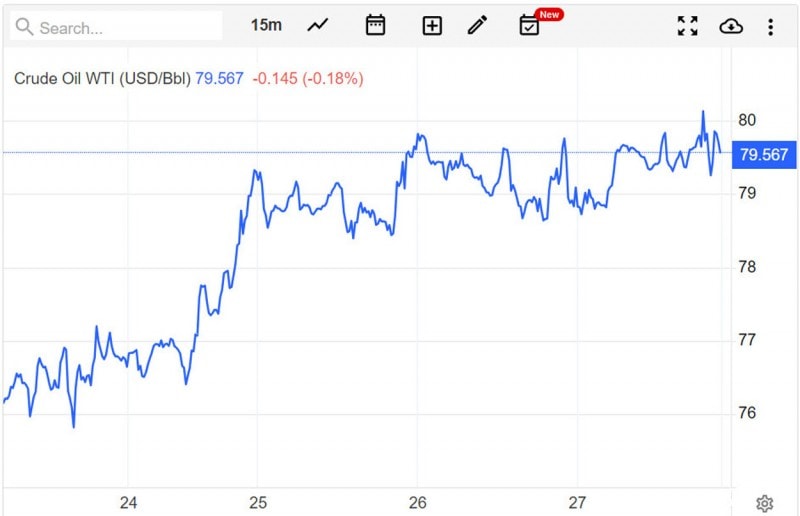This screenshot has height=516, width=800.
Task: Open the line chart type selector
Action: pos(318,25)
